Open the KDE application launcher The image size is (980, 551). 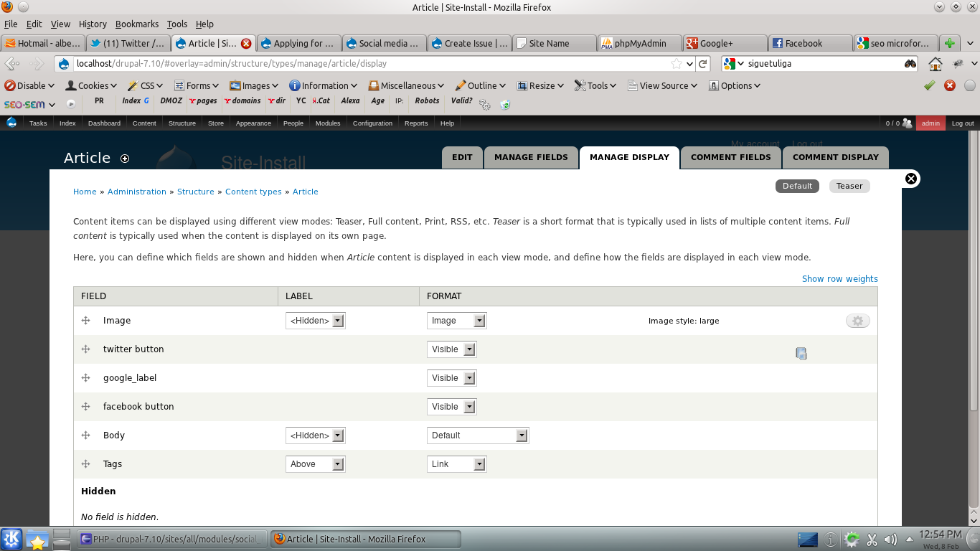[11, 539]
